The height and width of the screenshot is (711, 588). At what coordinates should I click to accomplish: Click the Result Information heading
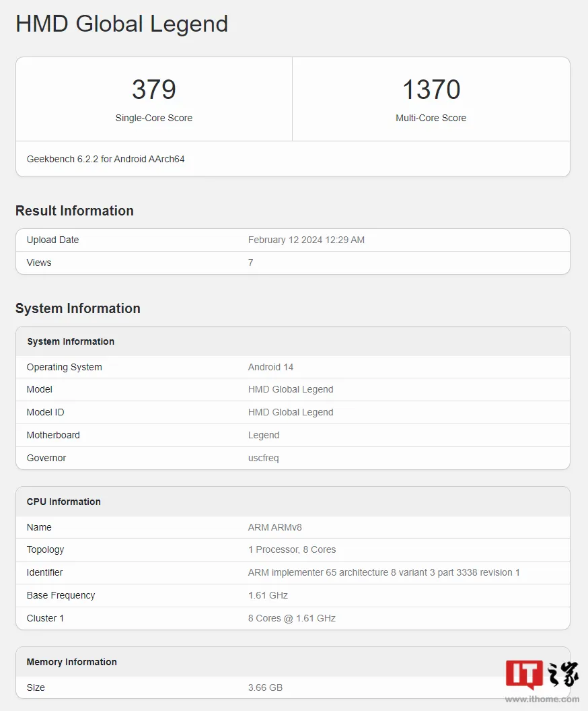(75, 211)
